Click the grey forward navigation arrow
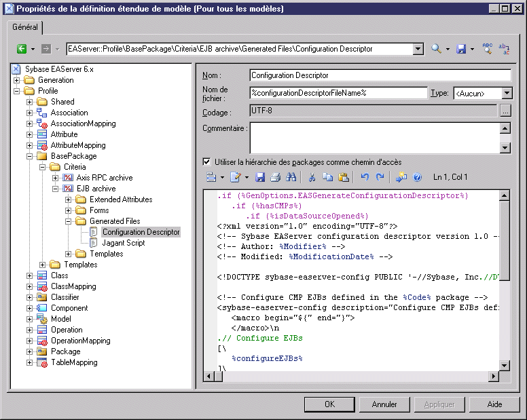Image resolution: width=527 pixels, height=420 pixels. coord(46,49)
